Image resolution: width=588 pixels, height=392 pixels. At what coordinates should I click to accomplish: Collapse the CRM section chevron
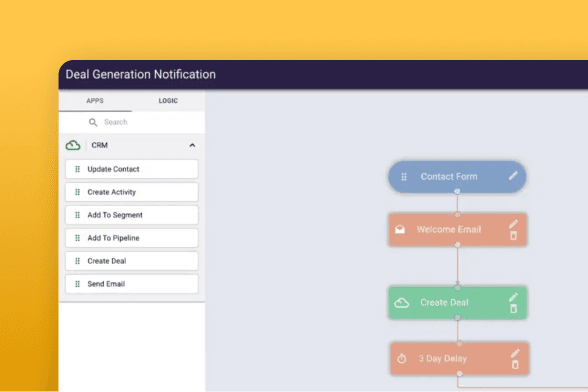[x=192, y=145]
